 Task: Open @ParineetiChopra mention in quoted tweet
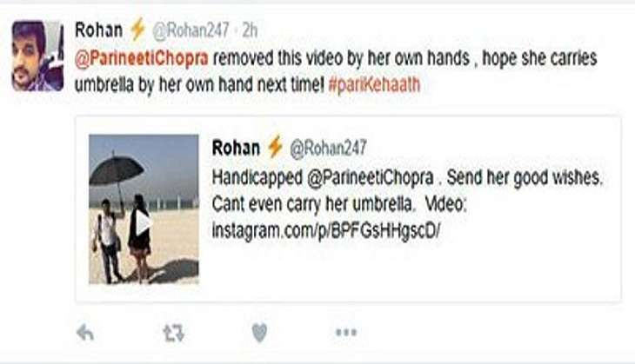pyautogui.click(x=371, y=178)
